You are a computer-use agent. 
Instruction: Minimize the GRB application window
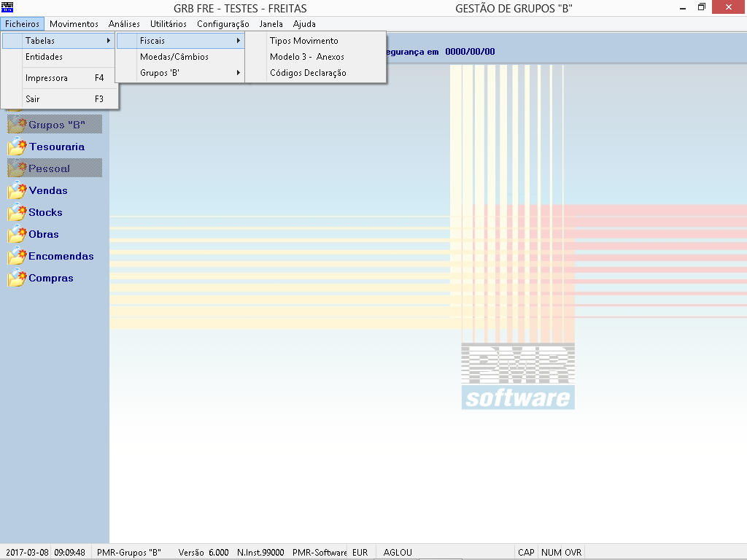(x=683, y=7)
